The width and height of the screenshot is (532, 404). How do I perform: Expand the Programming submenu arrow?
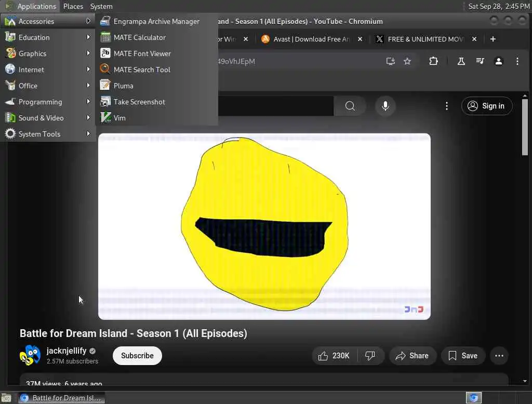88,101
